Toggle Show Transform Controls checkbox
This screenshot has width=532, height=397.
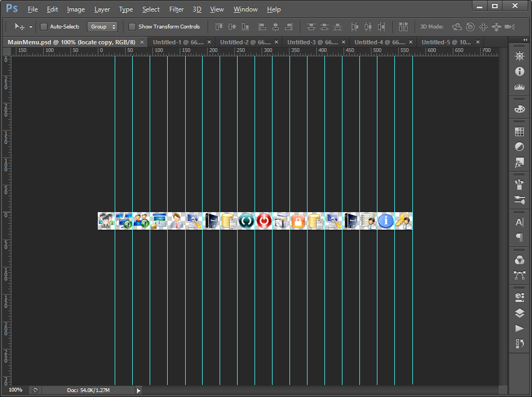pyautogui.click(x=132, y=27)
